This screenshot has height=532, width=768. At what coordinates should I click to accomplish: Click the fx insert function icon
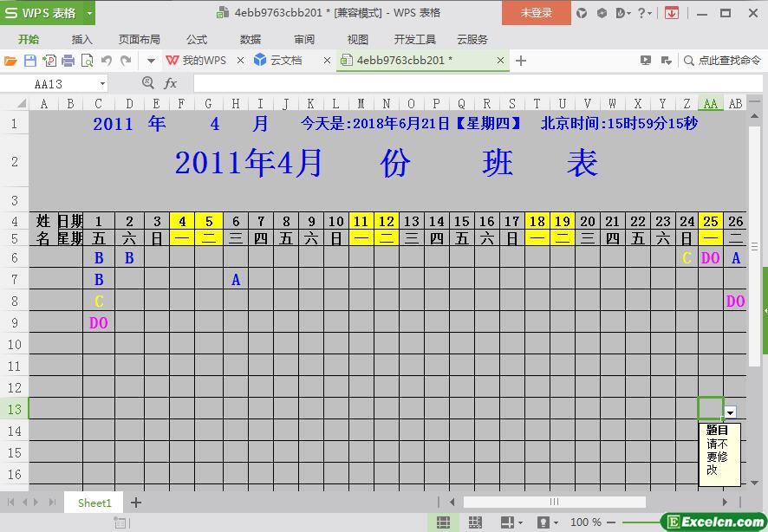[x=171, y=83]
